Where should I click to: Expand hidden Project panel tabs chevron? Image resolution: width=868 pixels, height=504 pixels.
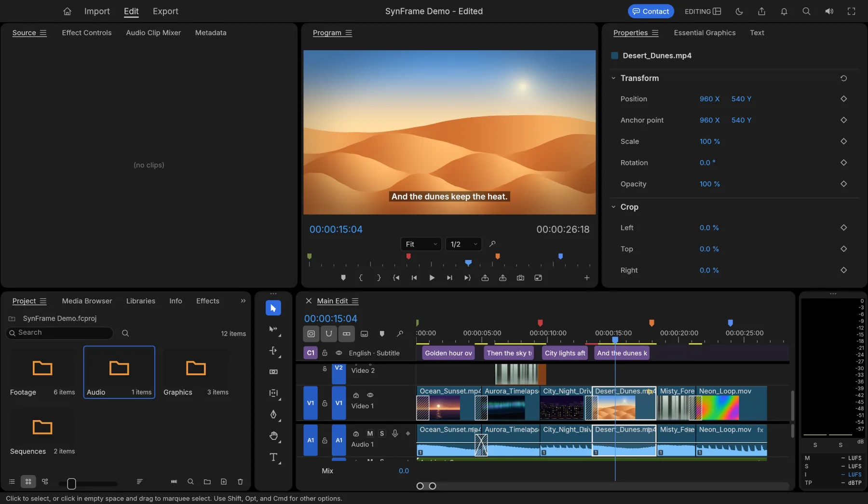click(243, 301)
